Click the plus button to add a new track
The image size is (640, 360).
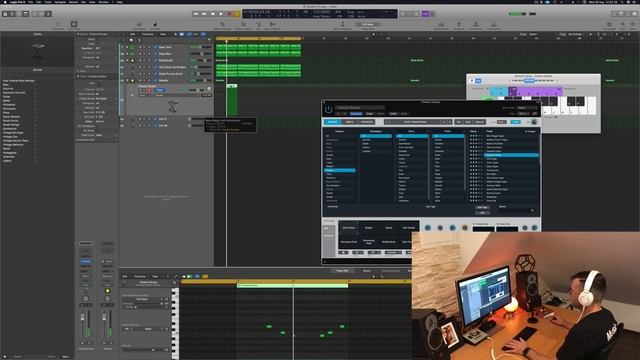124,40
